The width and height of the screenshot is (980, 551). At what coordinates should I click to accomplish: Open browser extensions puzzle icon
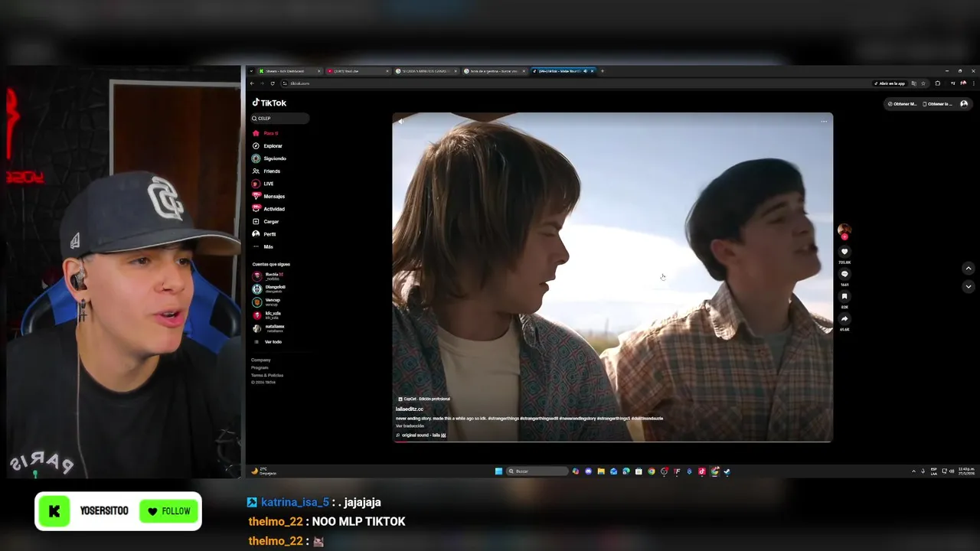click(x=938, y=83)
